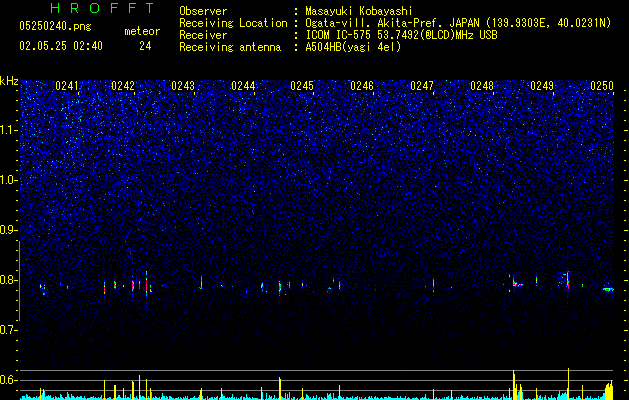The image size is (629, 400).
Task: Click the 0244 time marker
Action: click(243, 86)
